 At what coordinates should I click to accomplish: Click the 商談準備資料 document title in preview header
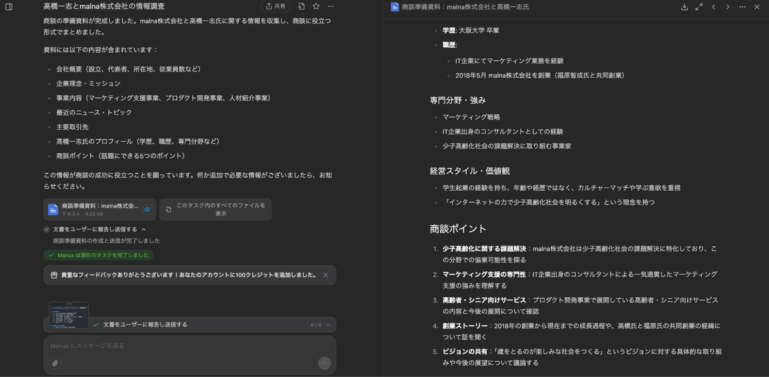click(x=465, y=7)
